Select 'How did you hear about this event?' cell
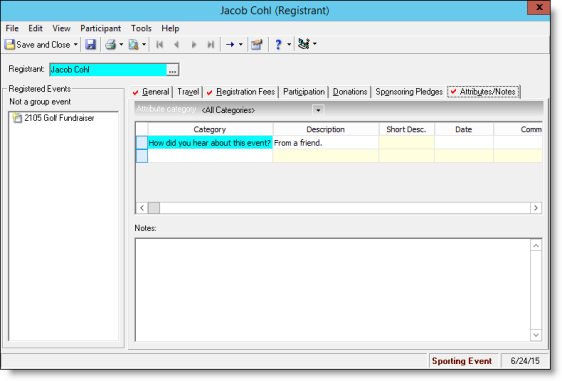 (210, 143)
